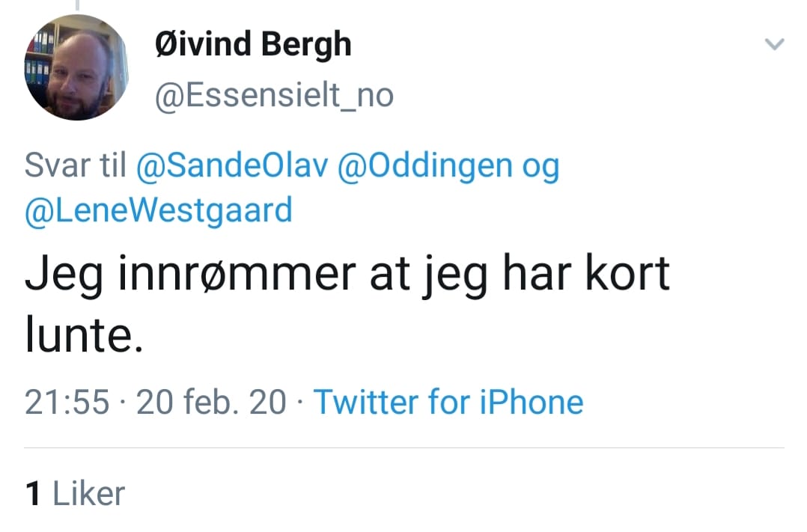Screen dimensions: 807x532
Task: Select the 21:55 timestamp
Action: click(67, 402)
